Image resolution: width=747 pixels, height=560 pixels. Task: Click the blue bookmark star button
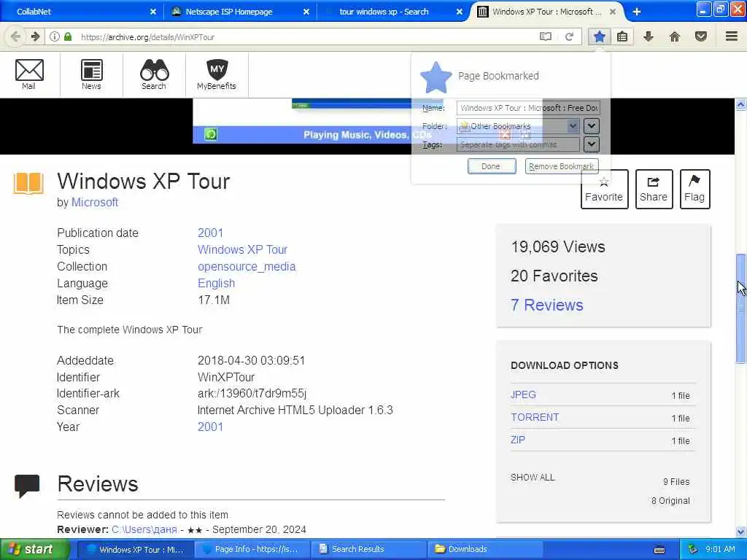tap(600, 36)
